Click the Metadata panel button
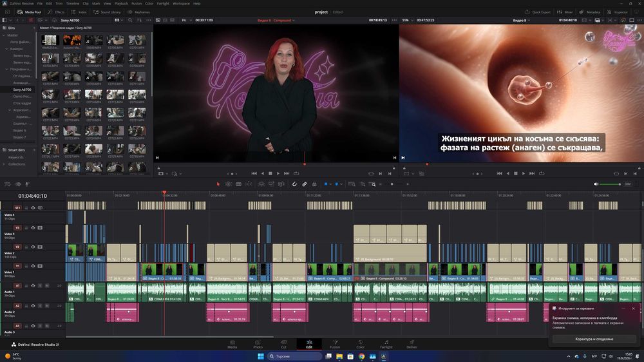Screen dimensions: 644x362 [x=590, y=12]
